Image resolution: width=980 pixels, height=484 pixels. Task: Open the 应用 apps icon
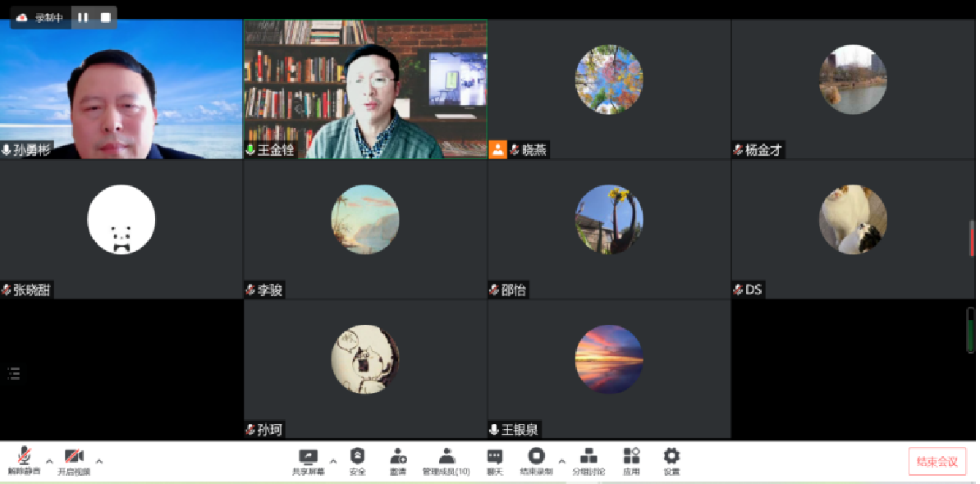631,460
